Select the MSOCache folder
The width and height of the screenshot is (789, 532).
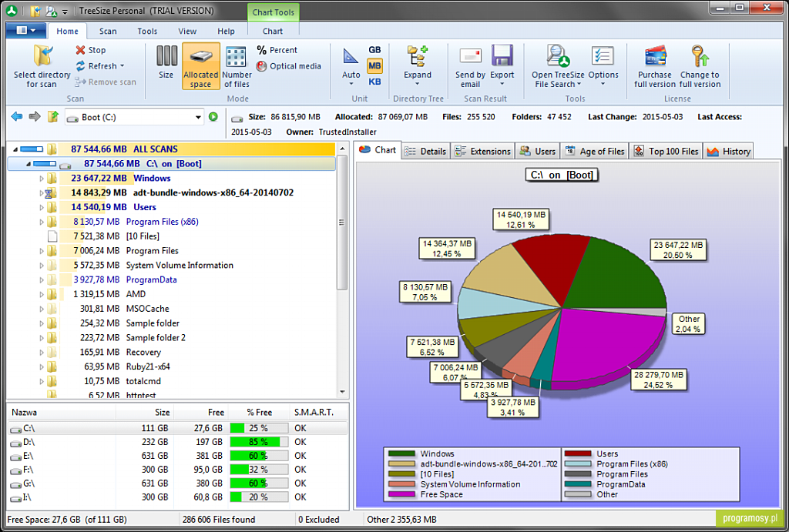tap(147, 309)
